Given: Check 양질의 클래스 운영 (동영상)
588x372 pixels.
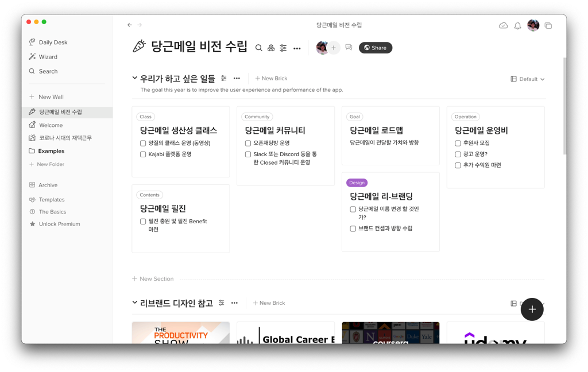Looking at the screenshot, I should [143, 144].
